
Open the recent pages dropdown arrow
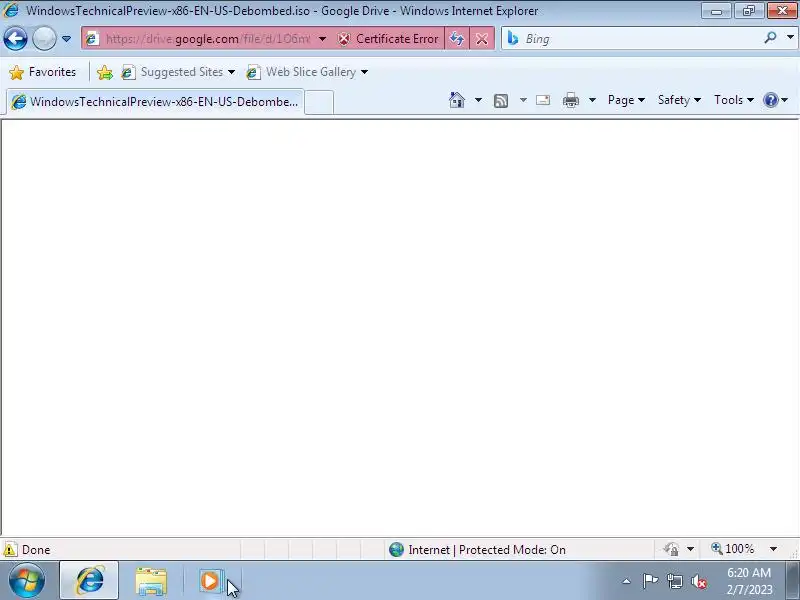click(x=66, y=39)
